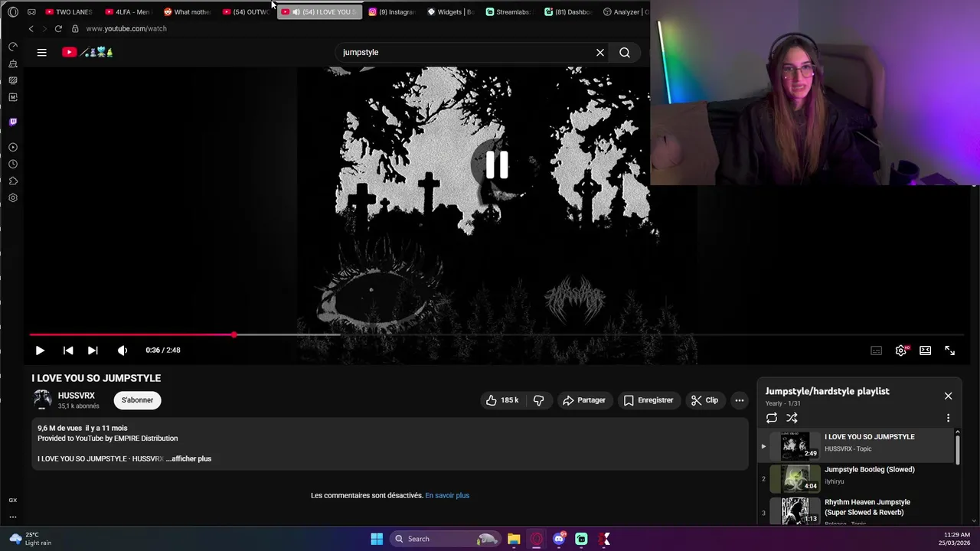
Task: Toggle playlist shuffle icon
Action: pyautogui.click(x=792, y=418)
